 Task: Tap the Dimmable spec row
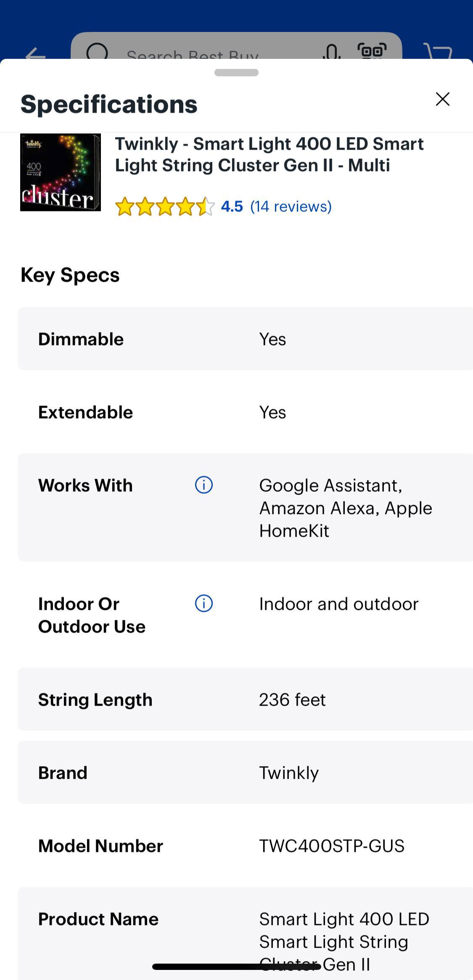(x=245, y=339)
